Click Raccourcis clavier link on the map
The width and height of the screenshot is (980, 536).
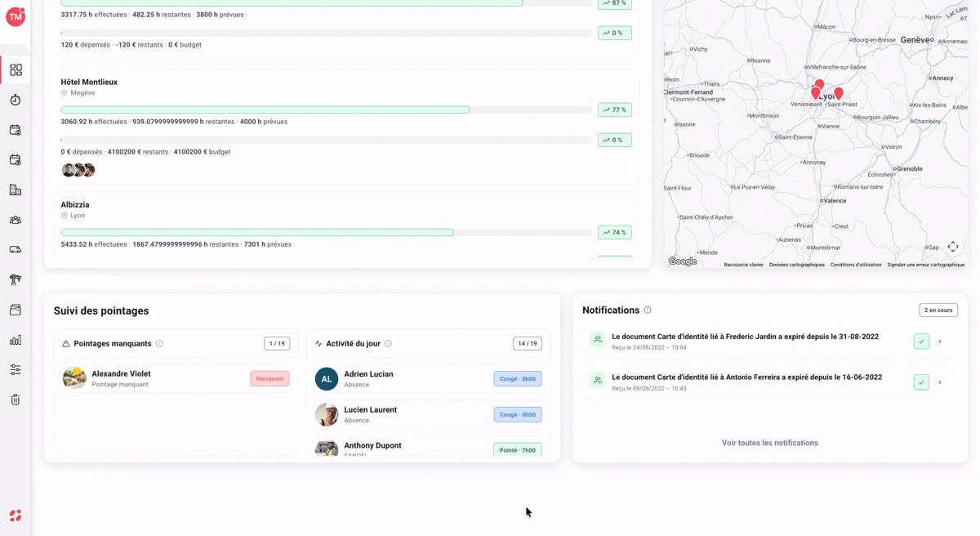tap(743, 265)
